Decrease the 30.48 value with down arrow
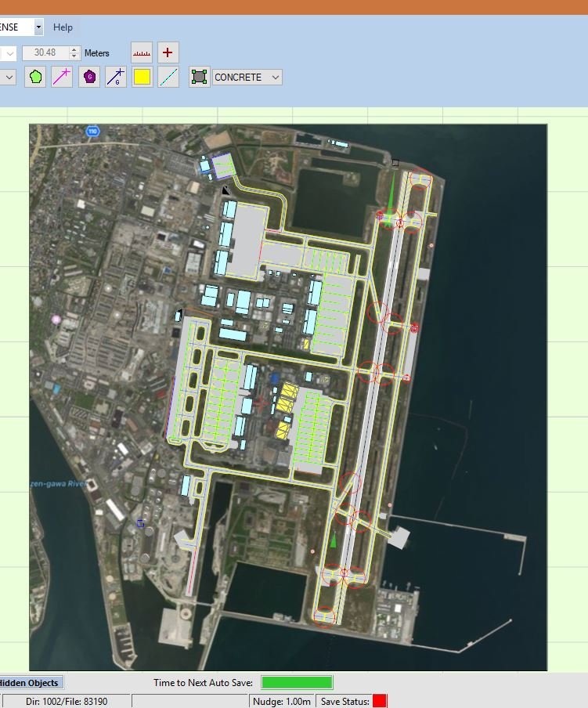588x708 pixels. click(74, 56)
